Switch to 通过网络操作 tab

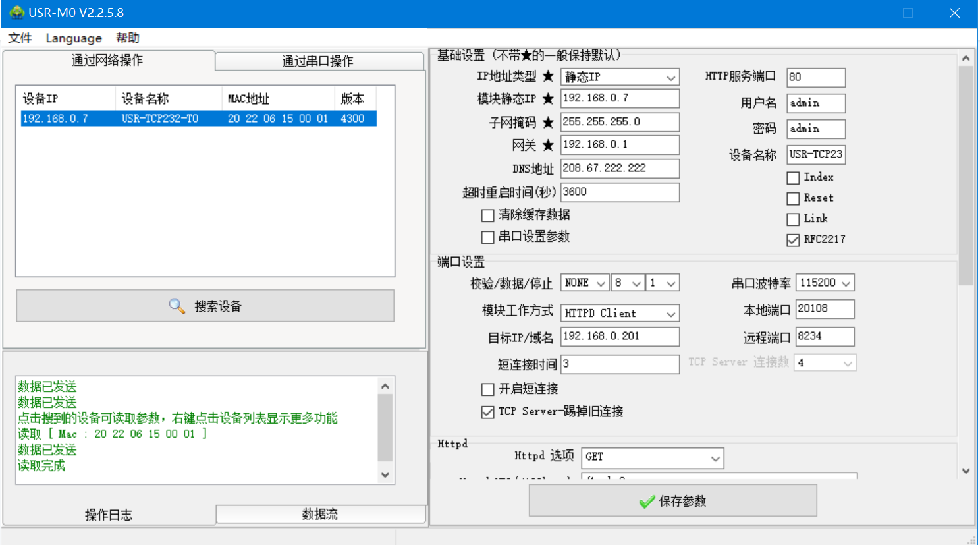pyautogui.click(x=108, y=60)
